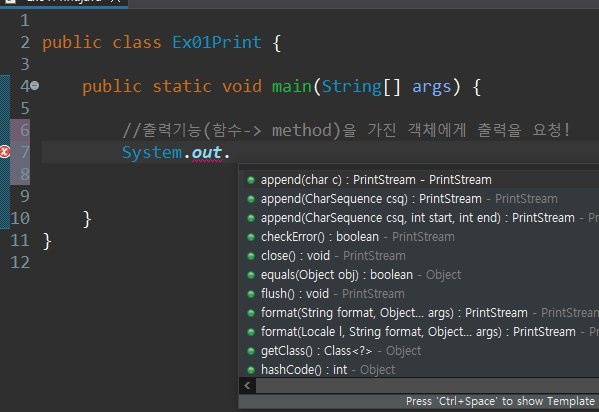The height and width of the screenshot is (412, 599).
Task: Click line number 12 in gutter
Action: [x=20, y=263]
